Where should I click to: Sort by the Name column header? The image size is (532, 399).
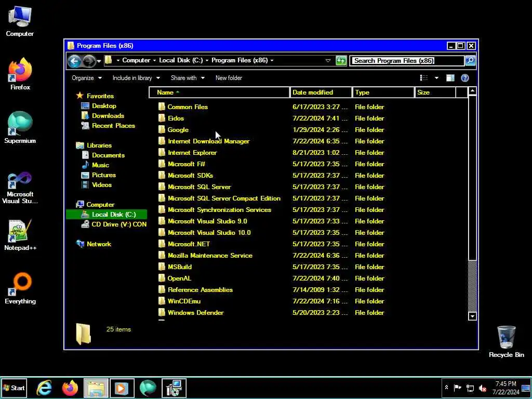(219, 92)
